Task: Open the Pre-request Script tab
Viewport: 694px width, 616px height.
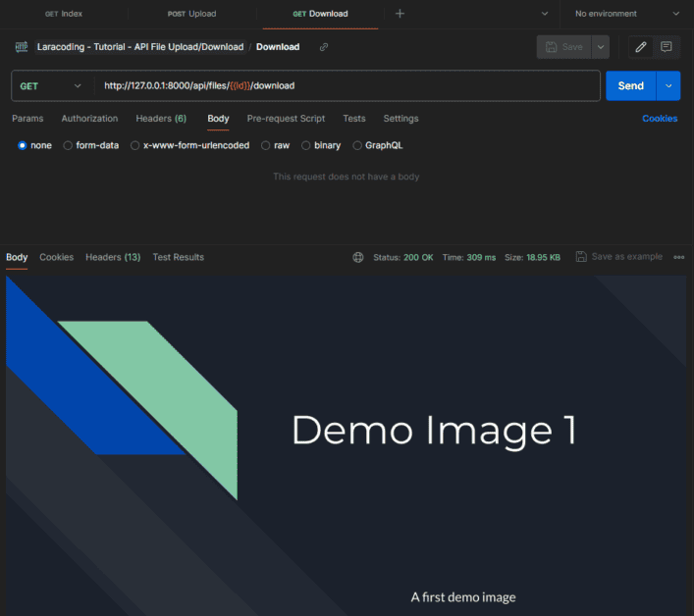Action: pos(286,119)
